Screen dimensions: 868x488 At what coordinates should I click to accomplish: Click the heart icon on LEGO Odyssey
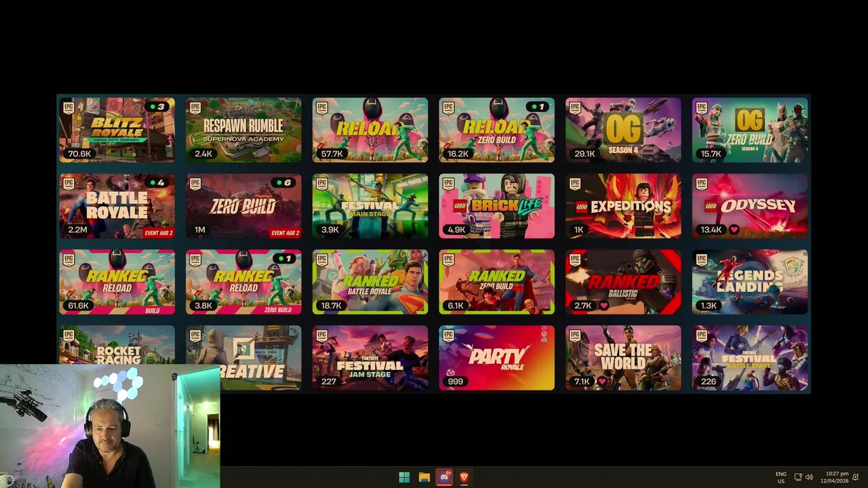pos(734,230)
